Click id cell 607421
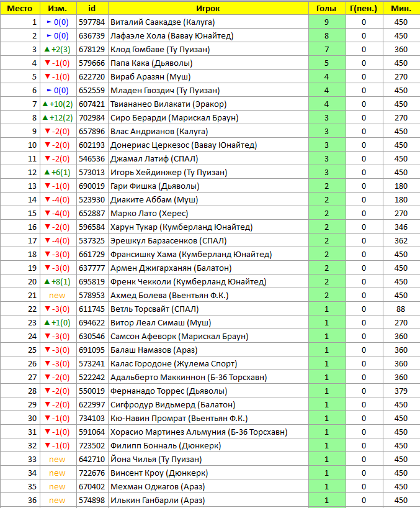420x508 pixels. (92, 104)
